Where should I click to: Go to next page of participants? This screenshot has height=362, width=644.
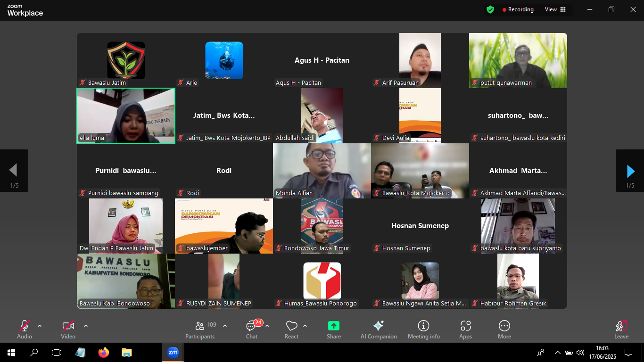630,171
